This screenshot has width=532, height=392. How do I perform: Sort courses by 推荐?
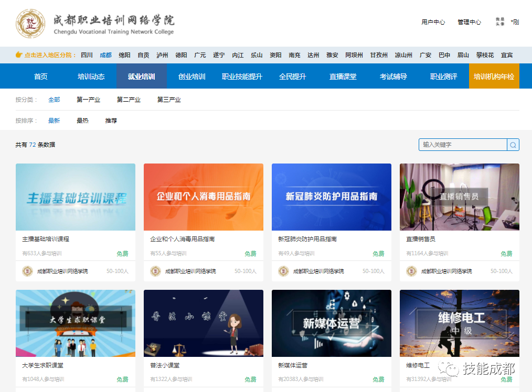pyautogui.click(x=111, y=121)
